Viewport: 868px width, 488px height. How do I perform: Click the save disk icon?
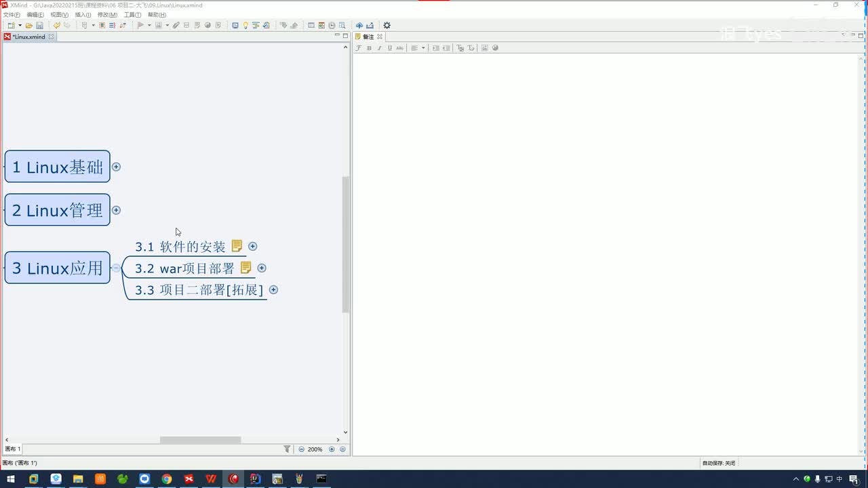[x=39, y=26]
